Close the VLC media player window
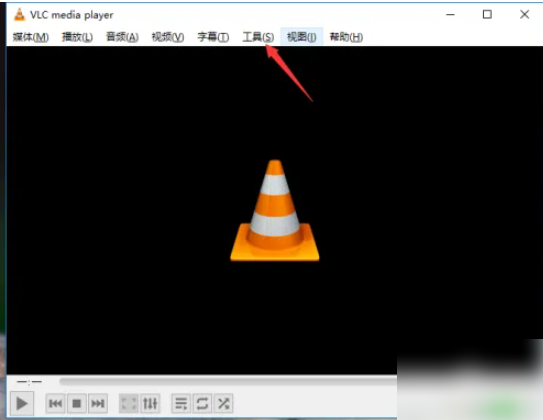Image resolution: width=543 pixels, height=420 pixels. 525,15
